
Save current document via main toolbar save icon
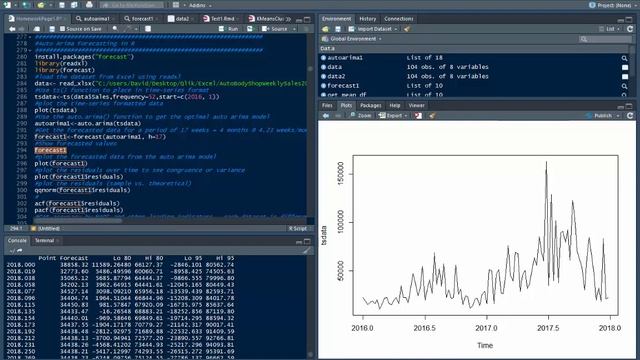click(x=62, y=5)
